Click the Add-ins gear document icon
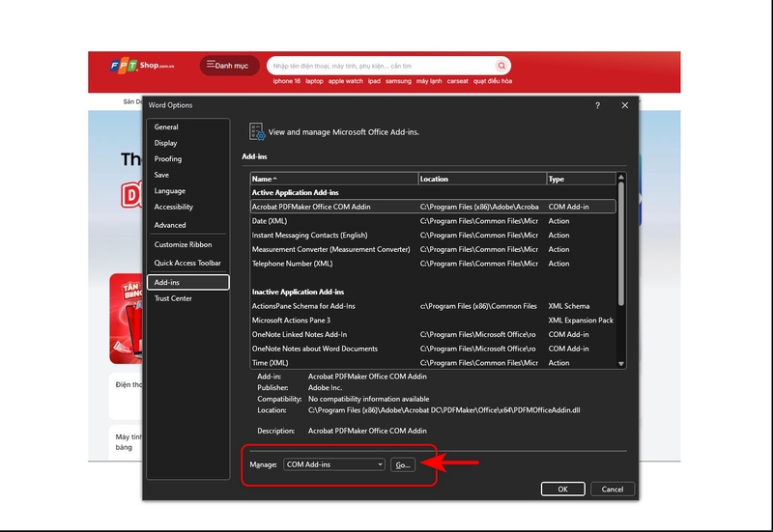Screen dimensions: 773x532 (257, 131)
